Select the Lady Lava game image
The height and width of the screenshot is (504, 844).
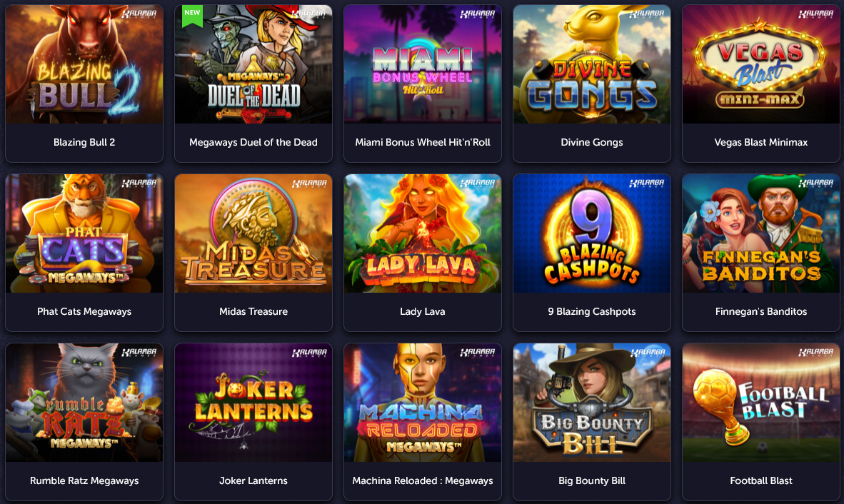click(423, 233)
